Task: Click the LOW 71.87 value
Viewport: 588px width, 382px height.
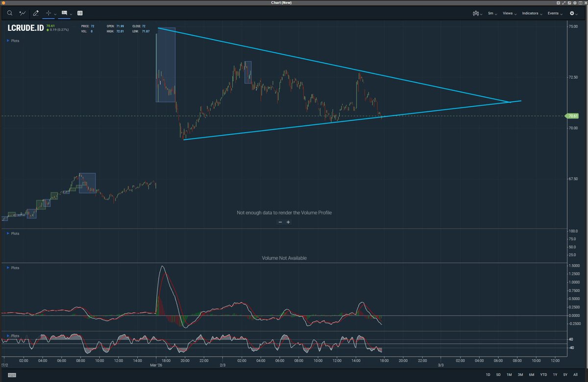Action: (x=145, y=31)
